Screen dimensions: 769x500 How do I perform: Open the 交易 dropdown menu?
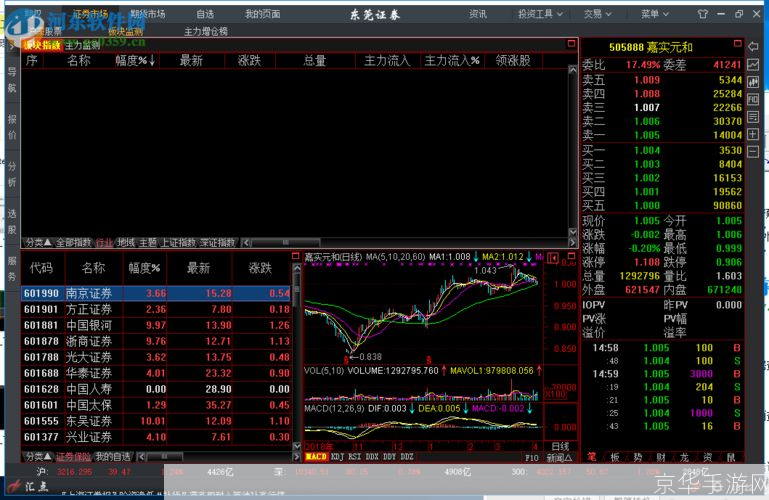click(x=597, y=14)
